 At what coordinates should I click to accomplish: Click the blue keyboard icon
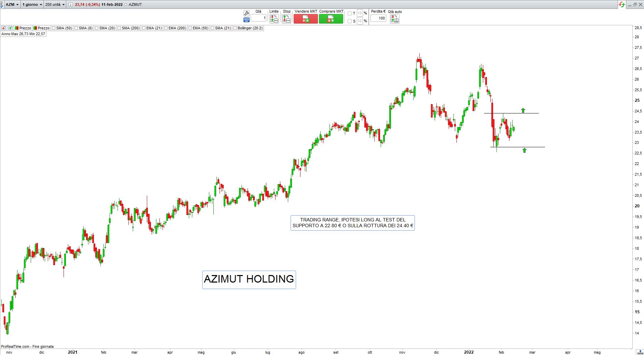(x=246, y=20)
